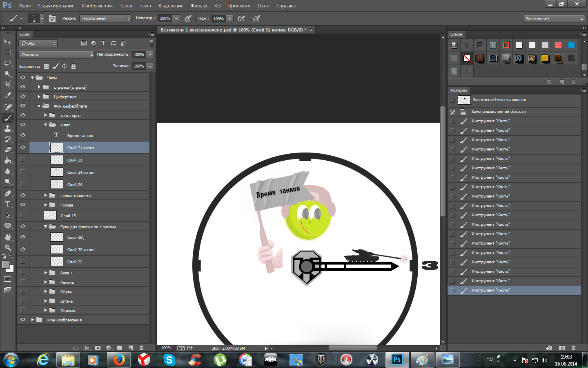
Task: Open the 'Изображение' menu
Action: pyautogui.click(x=97, y=6)
